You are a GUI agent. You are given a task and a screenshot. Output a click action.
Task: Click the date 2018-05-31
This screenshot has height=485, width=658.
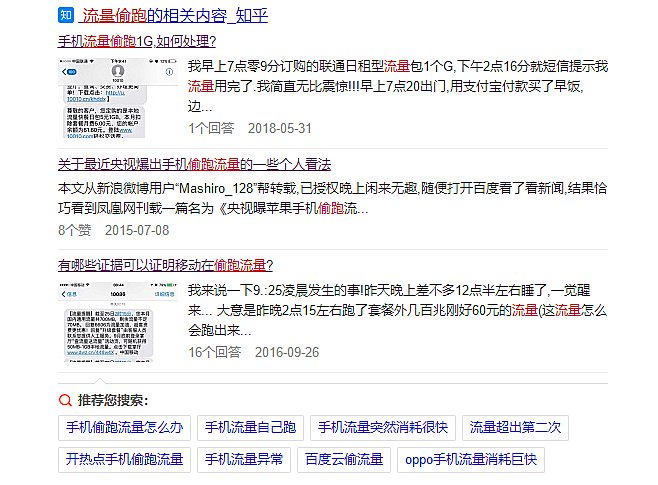(x=280, y=128)
